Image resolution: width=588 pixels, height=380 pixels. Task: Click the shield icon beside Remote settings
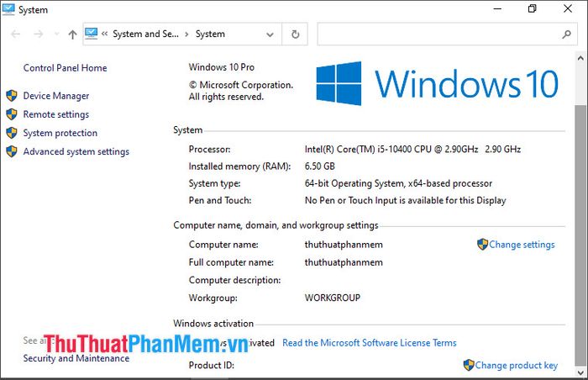pos(12,114)
